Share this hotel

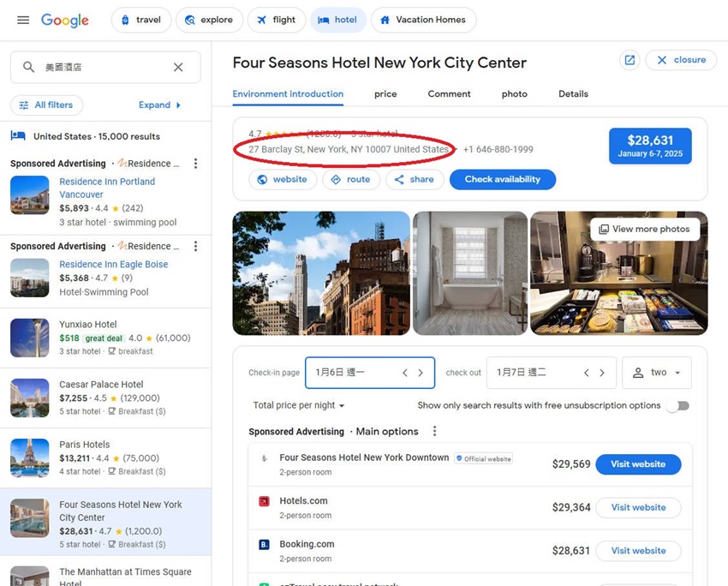pyautogui.click(x=415, y=180)
